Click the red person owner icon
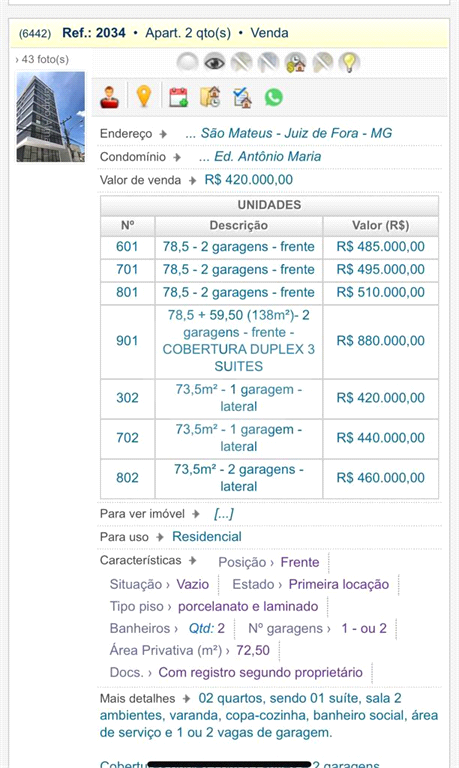 point(110,96)
